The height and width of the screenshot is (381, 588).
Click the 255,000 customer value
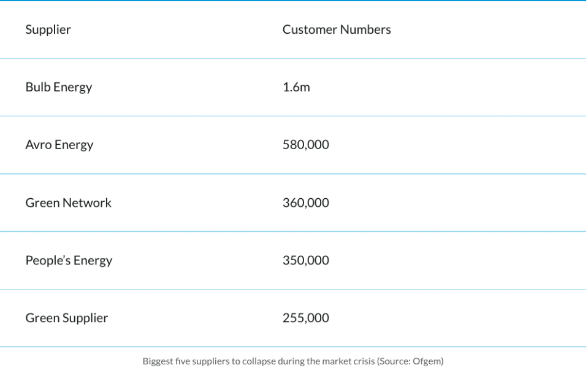[305, 318]
